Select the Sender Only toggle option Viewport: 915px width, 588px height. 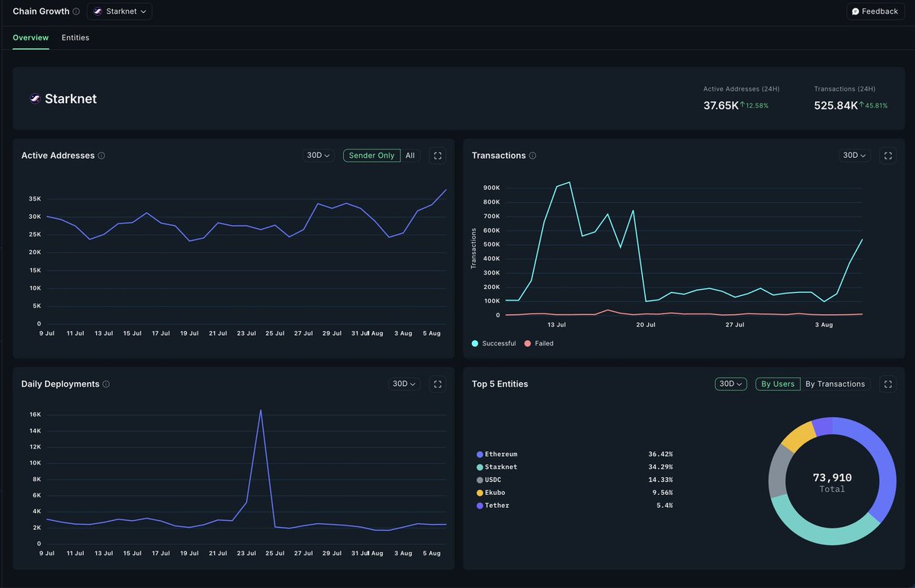371,156
